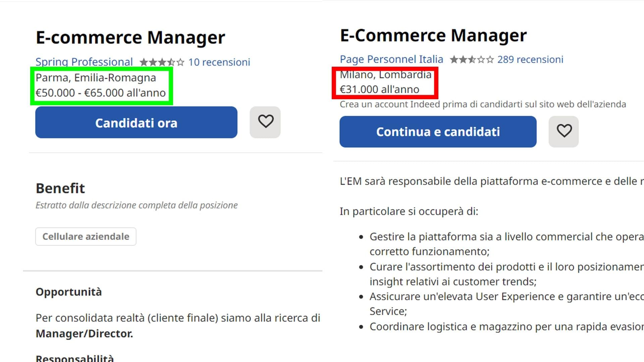This screenshot has width=644, height=362.
Task: Click the Spring Professional job's E-commerce Manager title
Action: pyautogui.click(x=130, y=37)
